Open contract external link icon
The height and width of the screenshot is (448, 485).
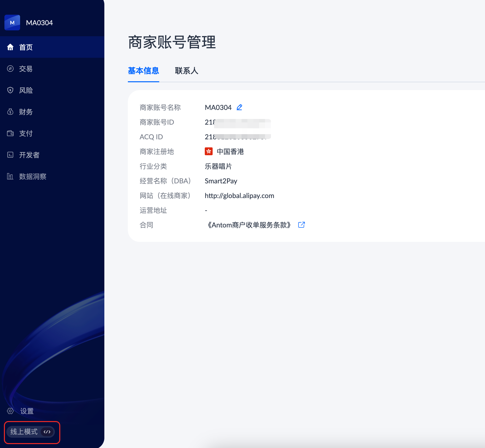tap(301, 225)
